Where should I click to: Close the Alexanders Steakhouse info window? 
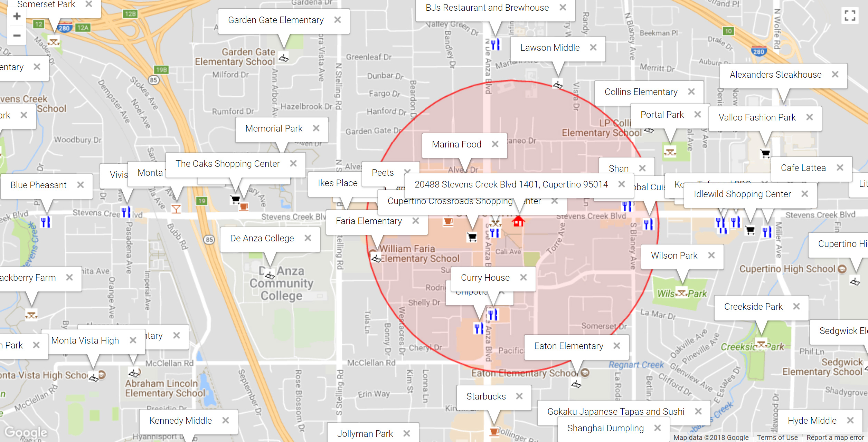pyautogui.click(x=835, y=74)
